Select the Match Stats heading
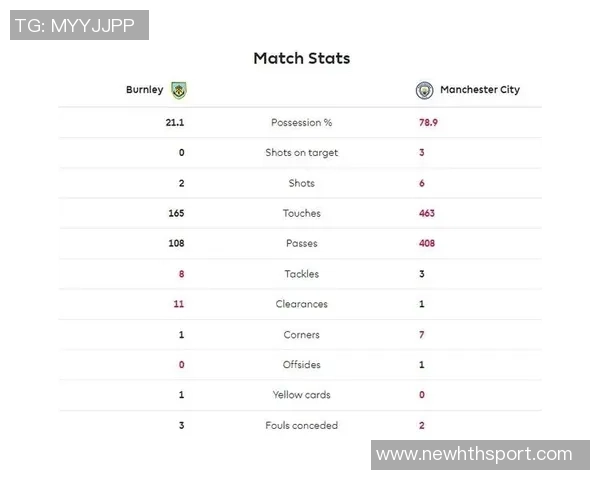This screenshot has width=600, height=480. coord(301,58)
